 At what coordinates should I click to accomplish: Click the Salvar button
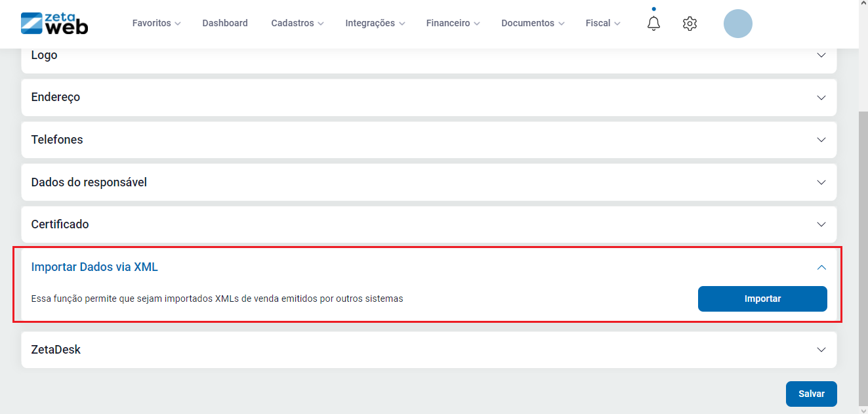[x=811, y=394]
